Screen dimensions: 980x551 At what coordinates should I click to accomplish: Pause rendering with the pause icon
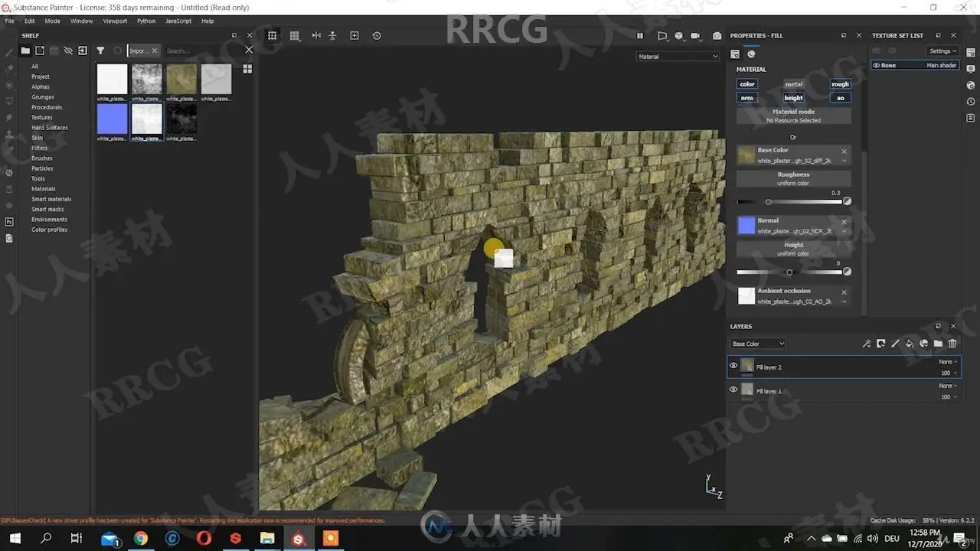tap(640, 36)
